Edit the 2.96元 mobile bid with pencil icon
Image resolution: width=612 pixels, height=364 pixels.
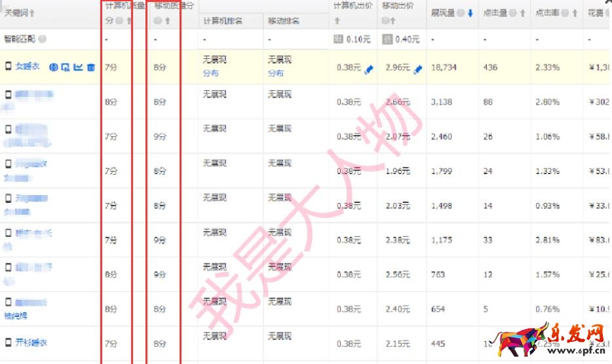pyautogui.click(x=419, y=69)
